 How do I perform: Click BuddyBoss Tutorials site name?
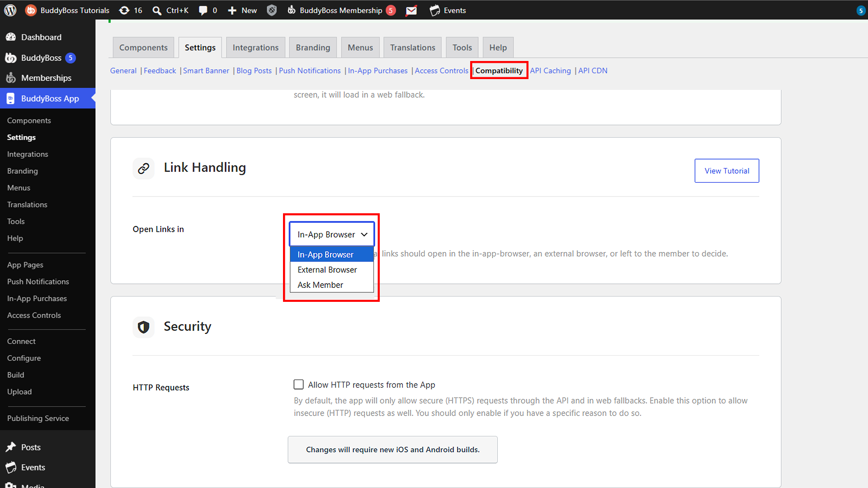click(x=67, y=10)
